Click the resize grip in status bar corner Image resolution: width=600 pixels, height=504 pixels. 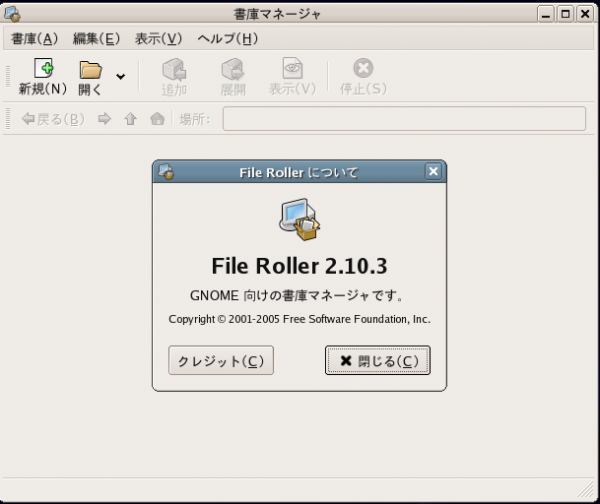585,489
